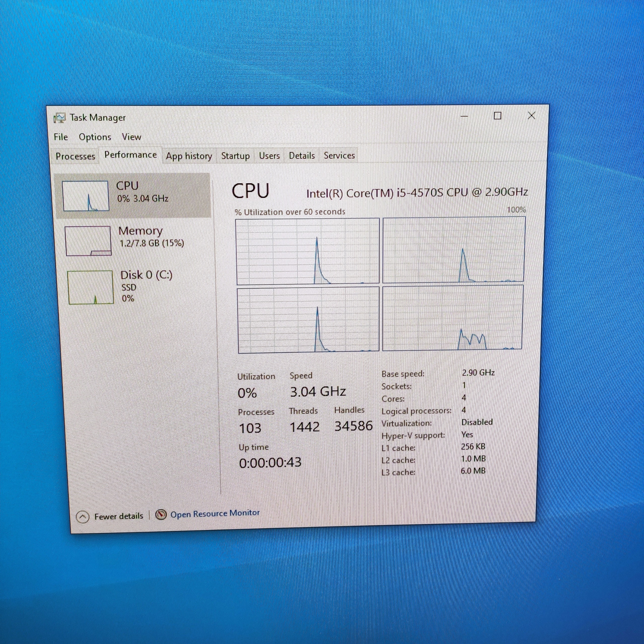The image size is (644, 644).
Task: Open the File menu
Action: coord(61,137)
